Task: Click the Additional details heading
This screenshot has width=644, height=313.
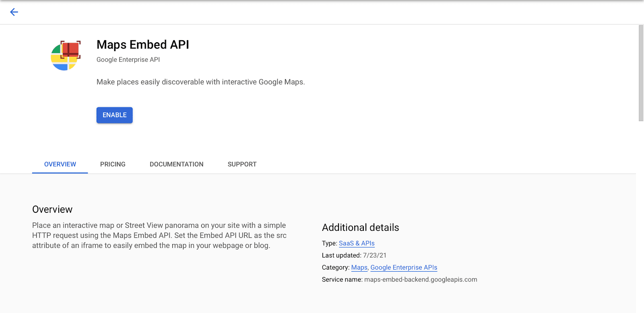Action: [x=360, y=228]
